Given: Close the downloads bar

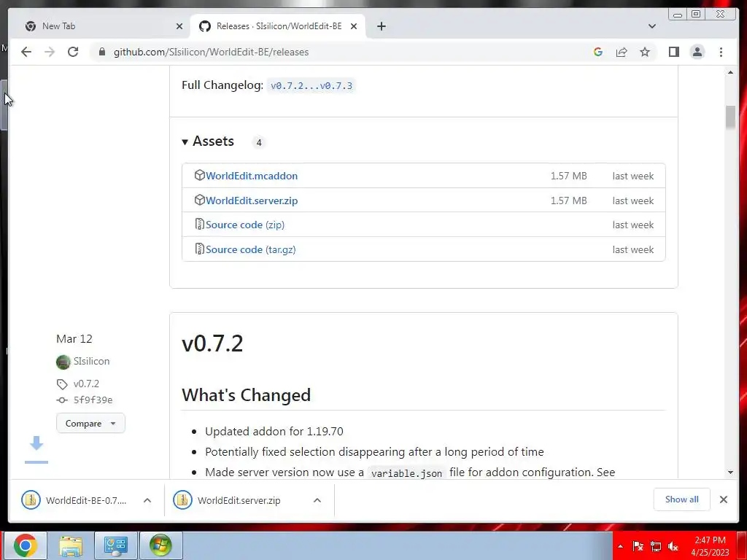Looking at the screenshot, I should click(x=723, y=499).
